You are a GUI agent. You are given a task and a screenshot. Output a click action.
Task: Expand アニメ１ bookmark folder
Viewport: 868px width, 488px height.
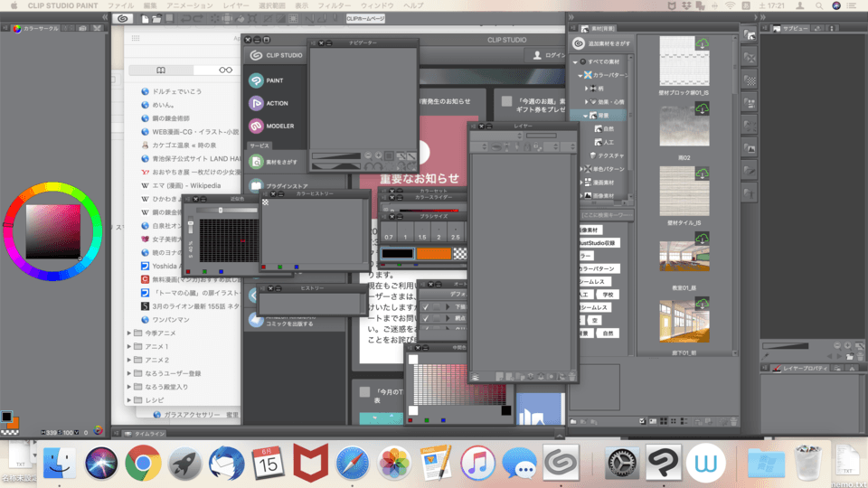tap(129, 346)
